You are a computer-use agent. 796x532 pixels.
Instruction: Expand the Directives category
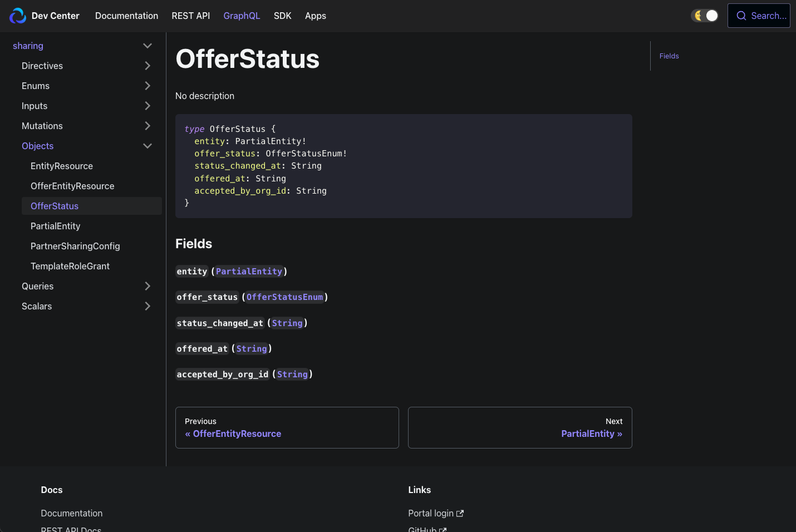[x=148, y=66]
